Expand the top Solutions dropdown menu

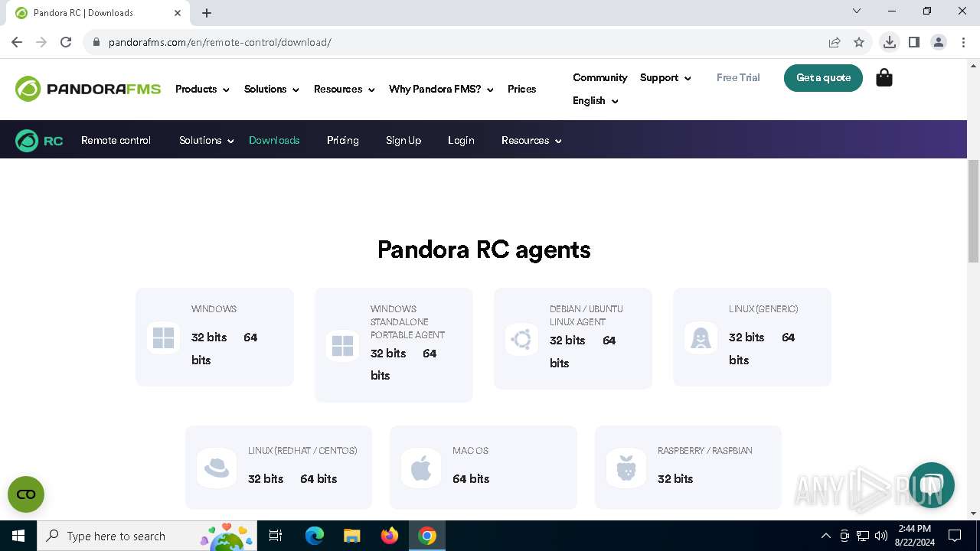click(x=271, y=90)
